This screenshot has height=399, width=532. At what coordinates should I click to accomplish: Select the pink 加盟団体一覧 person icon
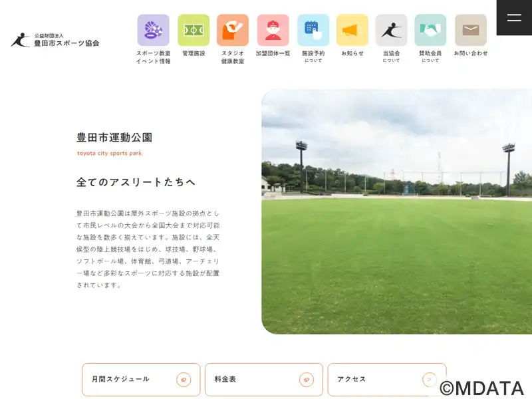coord(273,30)
